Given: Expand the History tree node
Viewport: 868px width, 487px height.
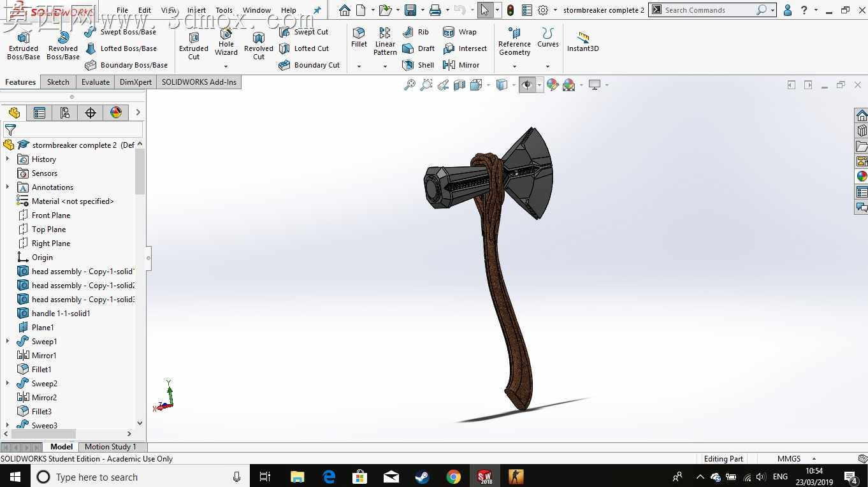Looking at the screenshot, I should 8,159.
